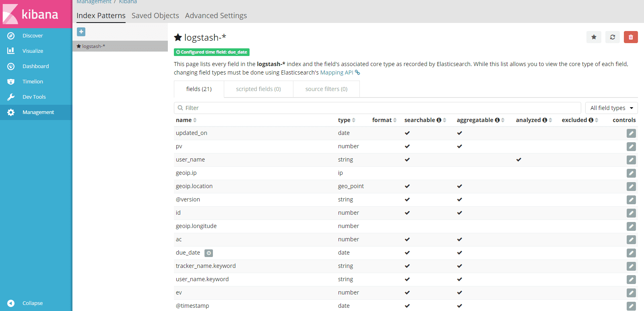Edit the geoip.location field
Screen dimensions: 644x311
[x=631, y=187]
